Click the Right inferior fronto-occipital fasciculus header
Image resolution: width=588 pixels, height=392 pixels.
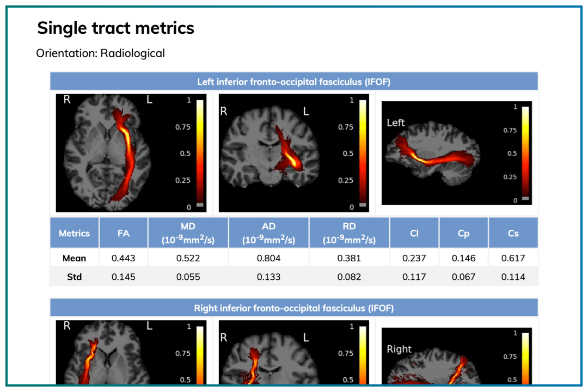294,308
